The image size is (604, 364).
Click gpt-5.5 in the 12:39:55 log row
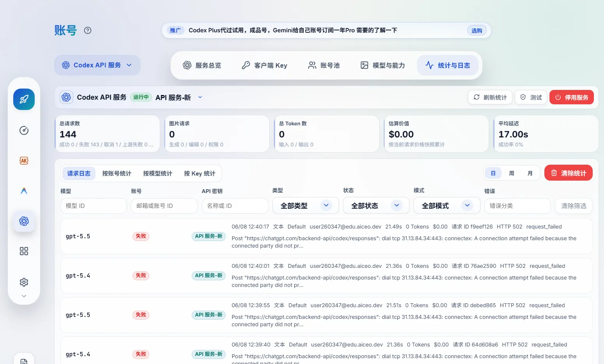pyautogui.click(x=78, y=315)
